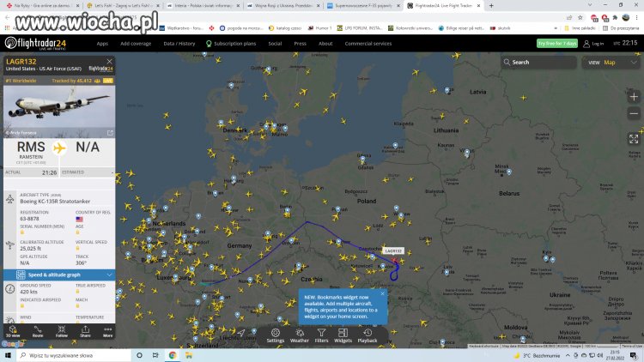Open the 3D view of the flight
Viewport: 644px width, 362px height.
tap(12, 331)
